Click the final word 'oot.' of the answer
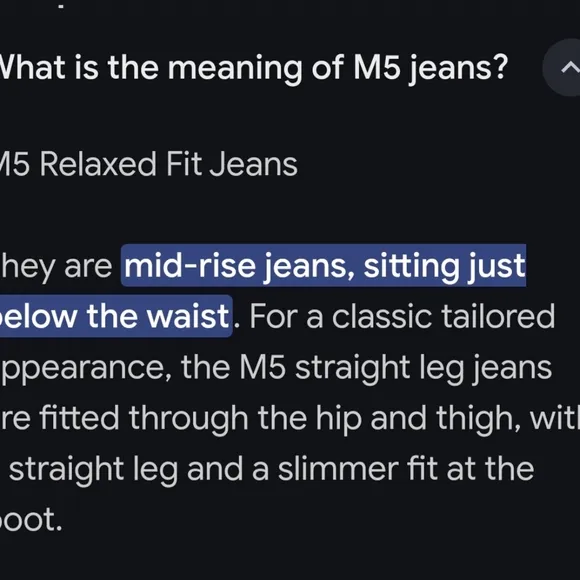 pyautogui.click(x=31, y=520)
